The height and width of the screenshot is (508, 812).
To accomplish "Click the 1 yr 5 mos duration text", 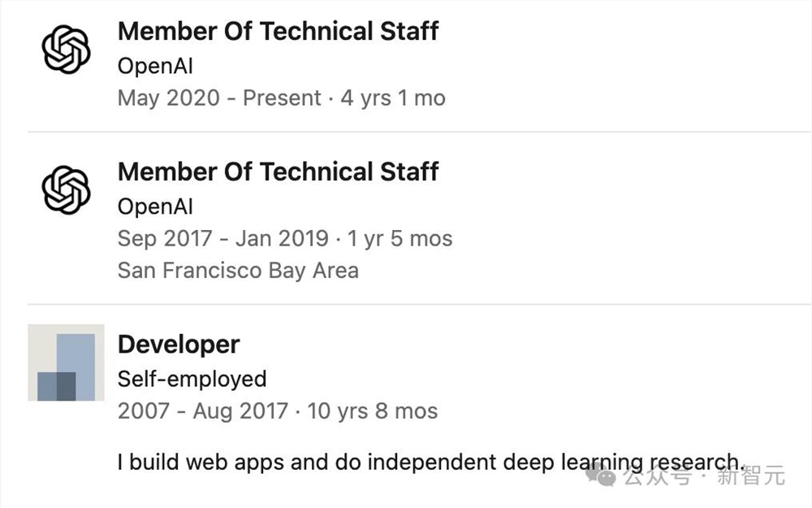I will click(400, 238).
